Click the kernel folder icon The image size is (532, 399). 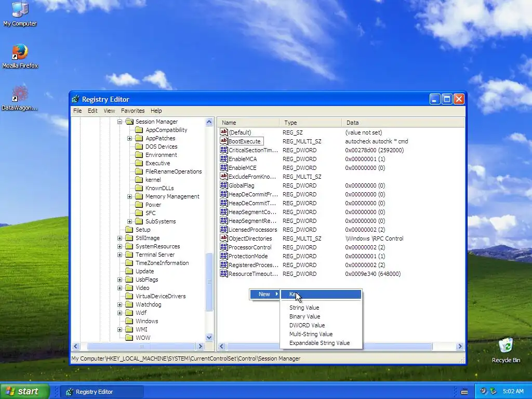pyautogui.click(x=139, y=179)
